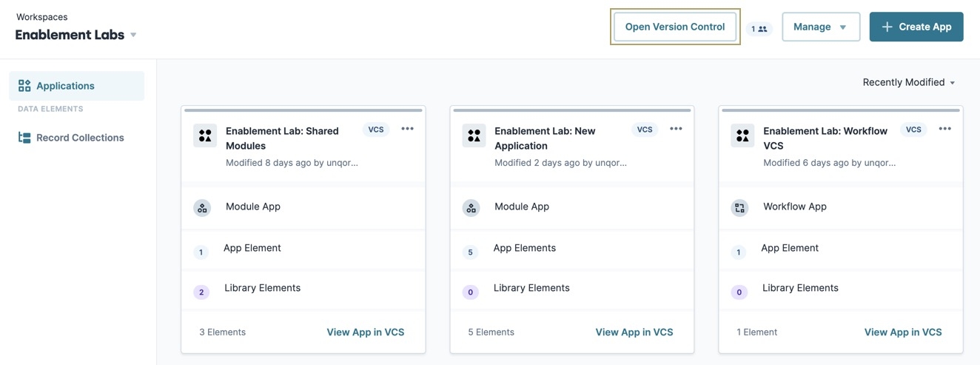
Task: Click the VCS badge on the Workflow VCS card
Action: (x=913, y=130)
